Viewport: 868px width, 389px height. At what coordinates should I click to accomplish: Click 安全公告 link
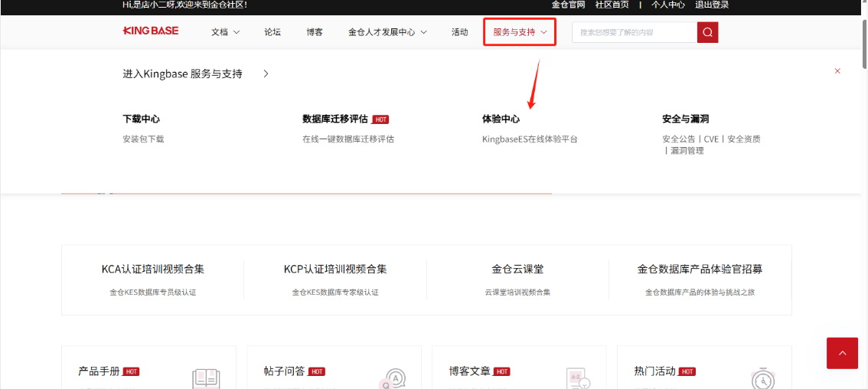tap(679, 139)
